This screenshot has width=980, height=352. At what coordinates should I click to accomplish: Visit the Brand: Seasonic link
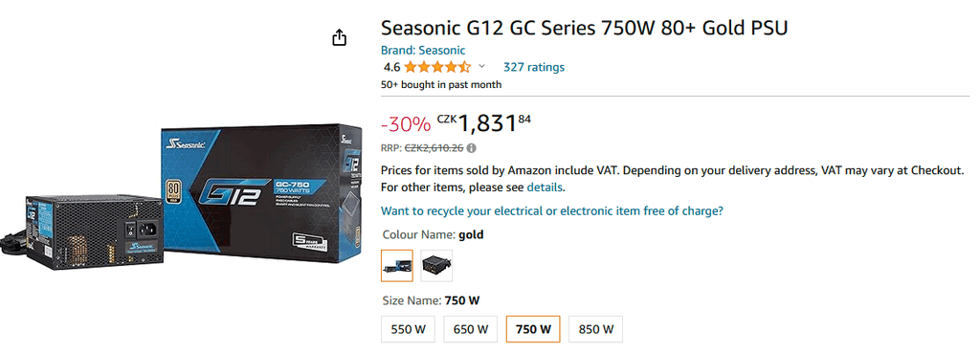click(423, 51)
